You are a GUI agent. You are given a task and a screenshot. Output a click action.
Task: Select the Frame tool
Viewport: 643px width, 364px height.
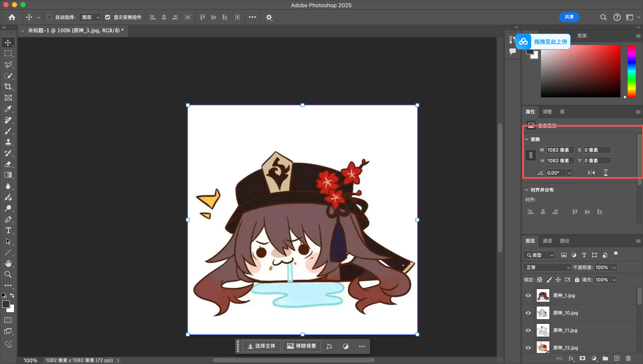click(x=8, y=98)
